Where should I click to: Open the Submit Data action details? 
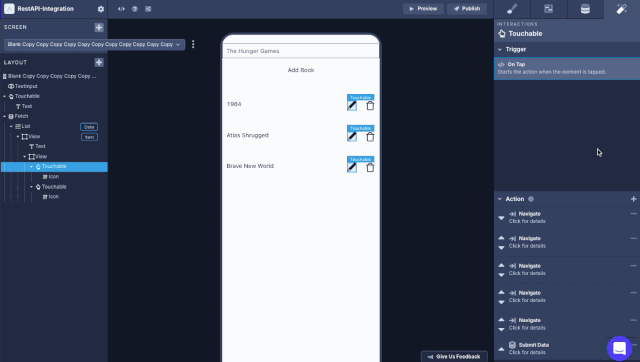coord(529,349)
